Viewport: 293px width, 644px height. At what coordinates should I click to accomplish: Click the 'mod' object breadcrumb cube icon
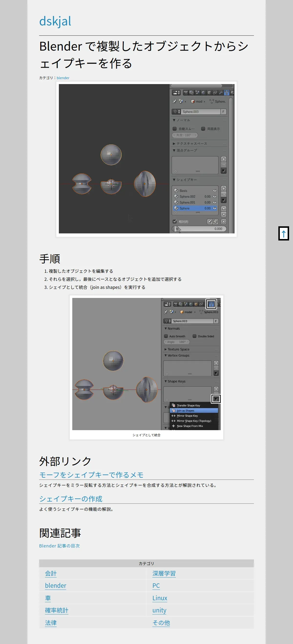click(193, 101)
